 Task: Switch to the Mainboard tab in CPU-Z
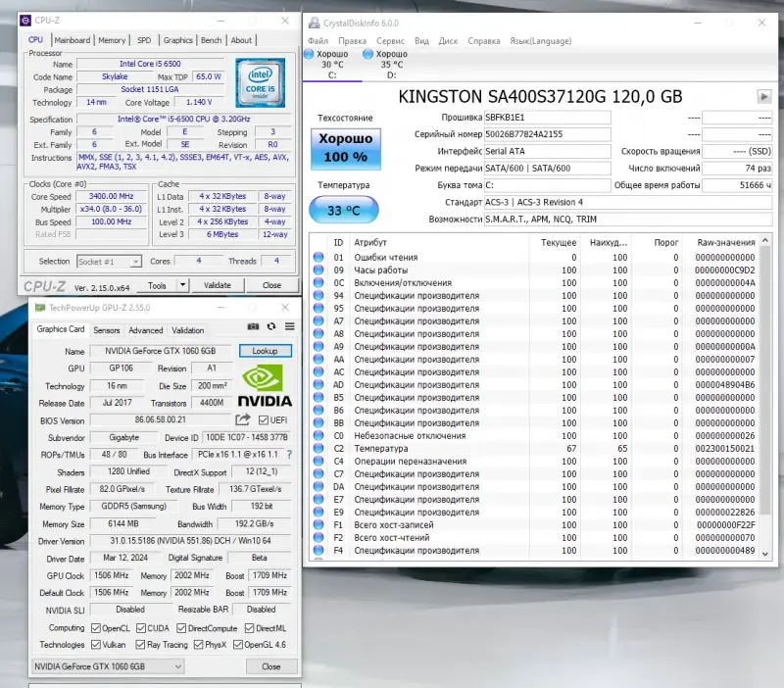(73, 40)
